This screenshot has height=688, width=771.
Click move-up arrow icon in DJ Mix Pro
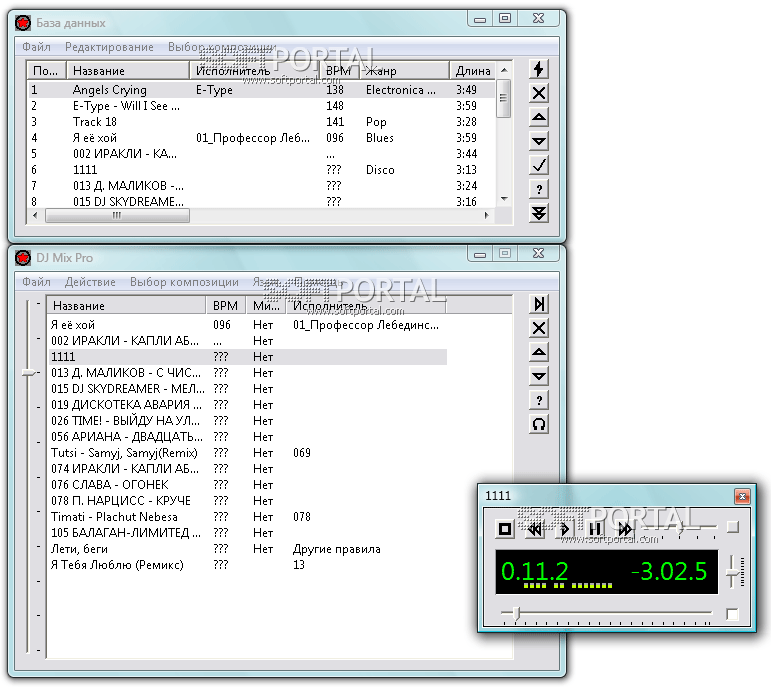(x=539, y=352)
